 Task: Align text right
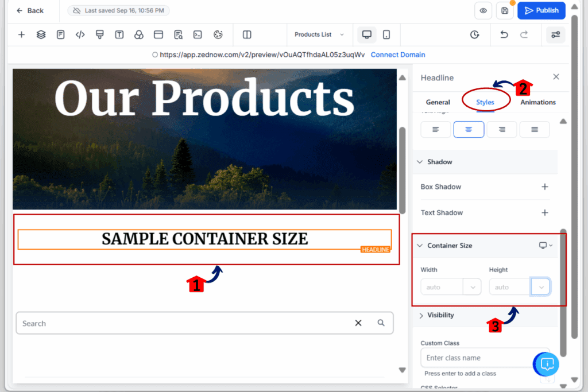(502, 129)
